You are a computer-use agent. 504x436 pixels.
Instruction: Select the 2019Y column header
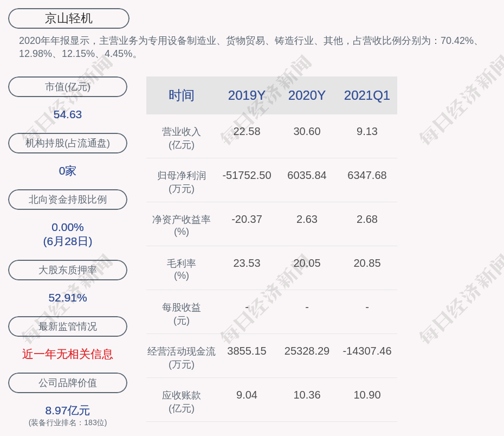coord(247,95)
